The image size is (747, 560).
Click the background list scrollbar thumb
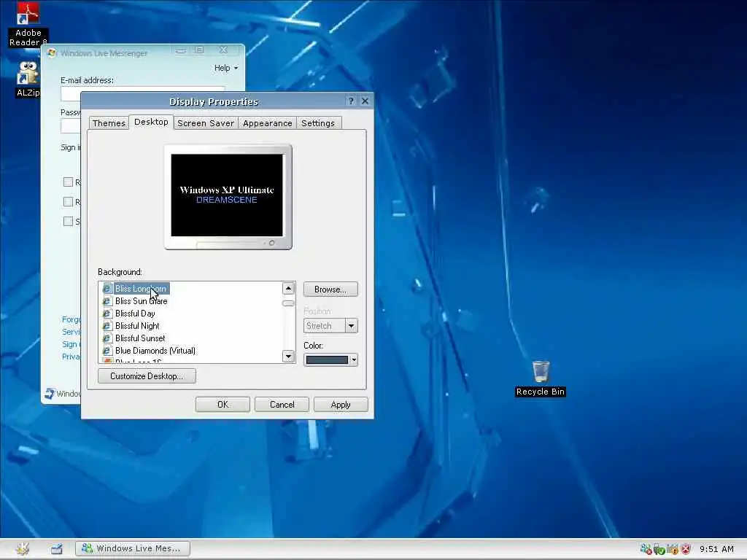(288, 303)
